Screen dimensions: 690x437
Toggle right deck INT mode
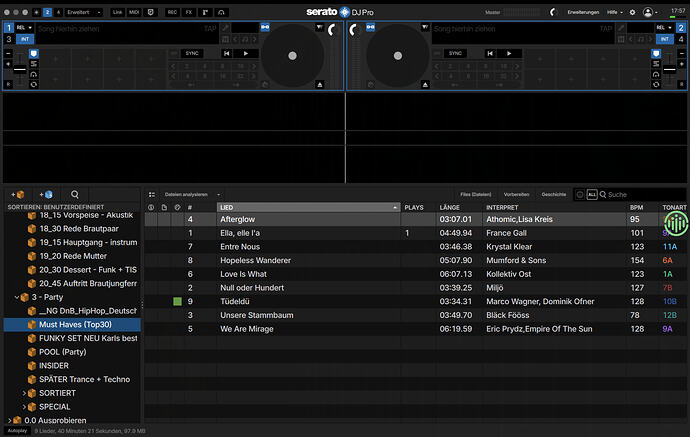(664, 39)
